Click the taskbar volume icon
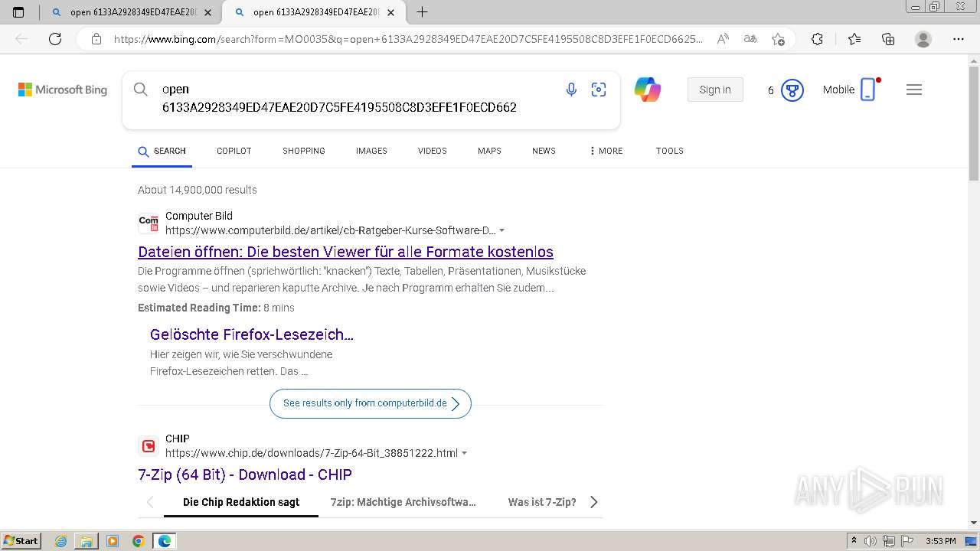This screenshot has height=551, width=980. pyautogui.click(x=870, y=541)
